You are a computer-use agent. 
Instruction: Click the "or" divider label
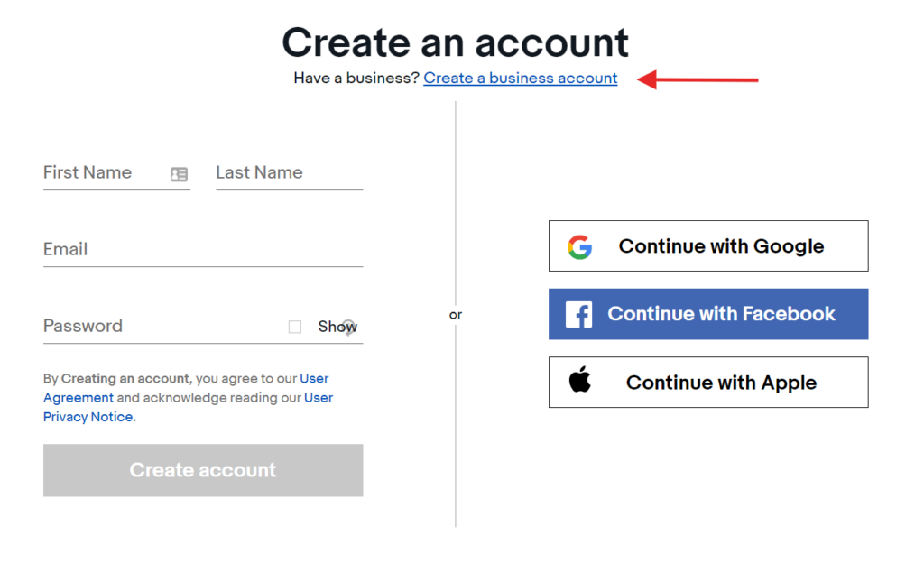(456, 315)
